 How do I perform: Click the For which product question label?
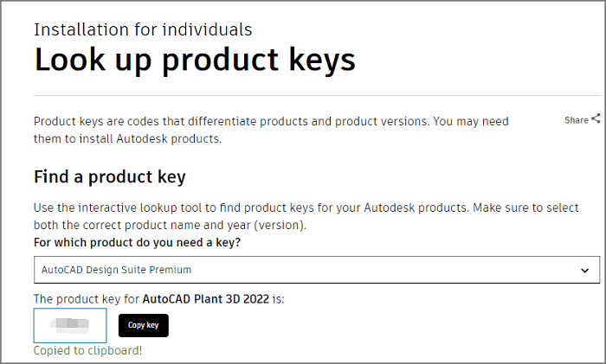[x=137, y=242]
